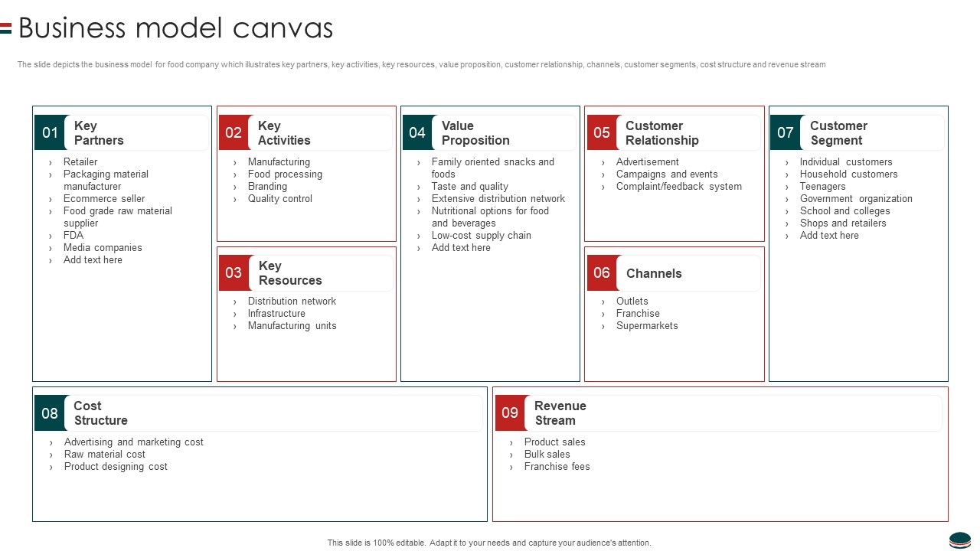Select the "Cost Structure" heading
The image size is (980, 551).
pos(100,413)
